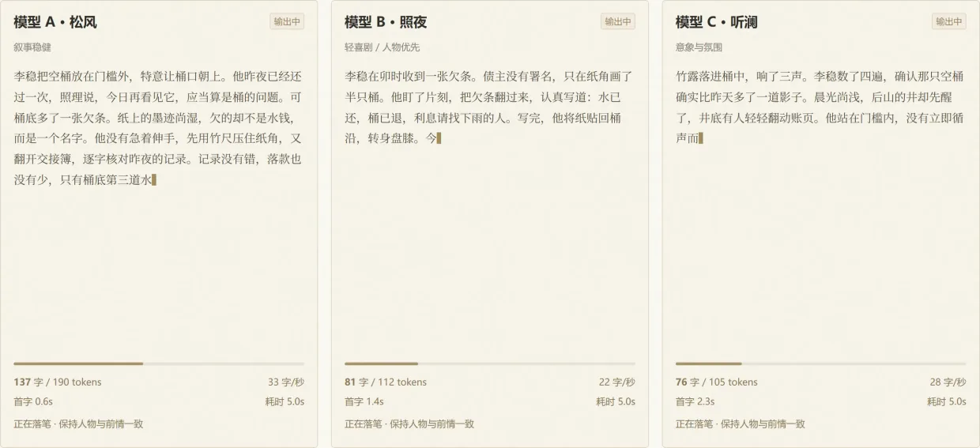The width and height of the screenshot is (980, 448).
Task: Click 耗时 5.0s in the 松风 card
Action: [x=285, y=401]
